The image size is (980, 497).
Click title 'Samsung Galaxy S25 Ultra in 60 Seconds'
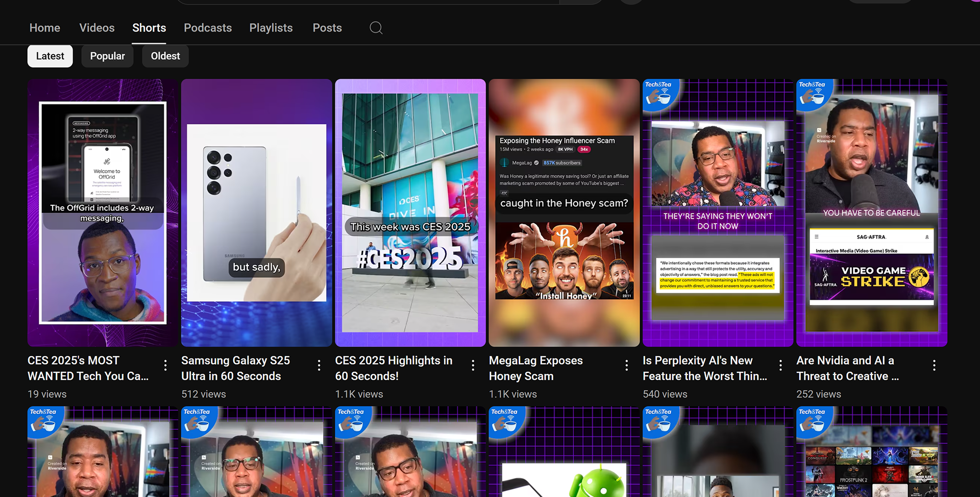coord(236,368)
